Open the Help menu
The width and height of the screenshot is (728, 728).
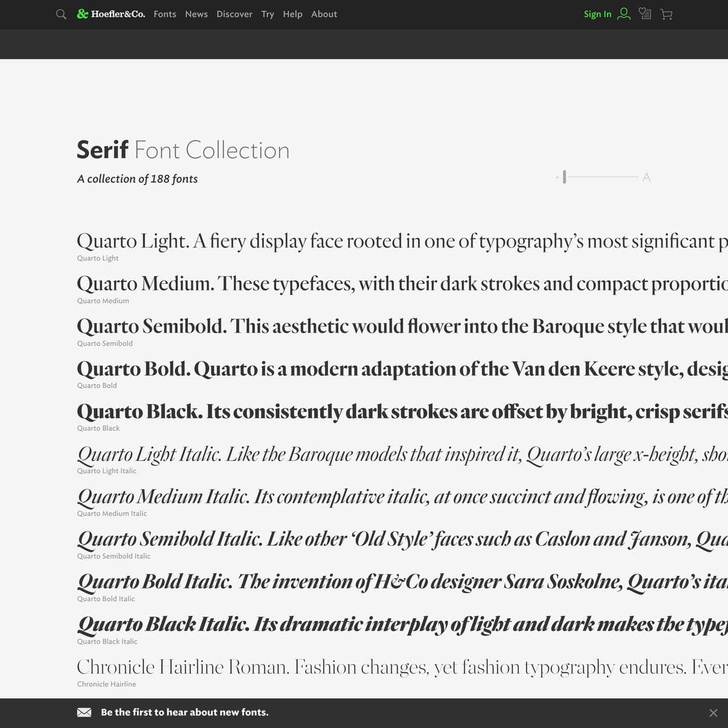pyautogui.click(x=292, y=14)
